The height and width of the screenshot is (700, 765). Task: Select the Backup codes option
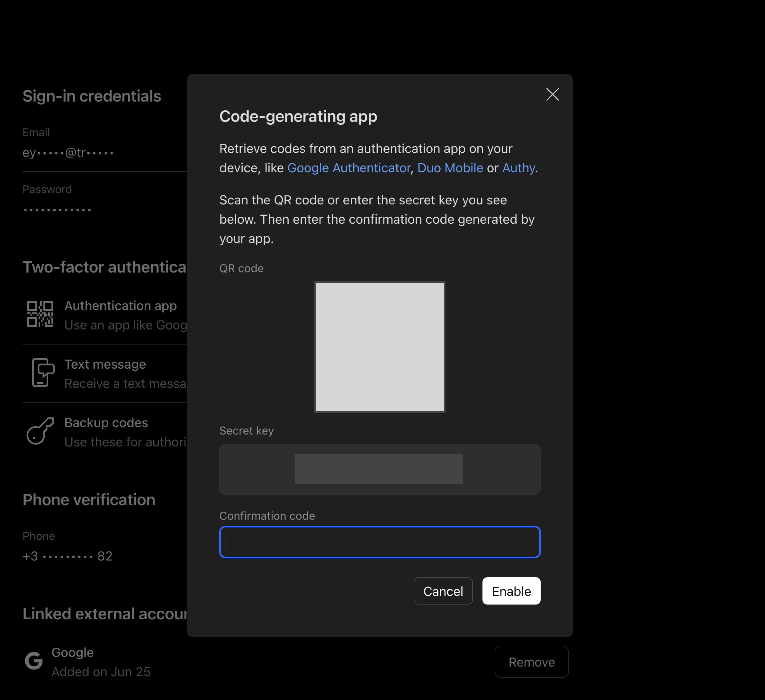tap(106, 423)
